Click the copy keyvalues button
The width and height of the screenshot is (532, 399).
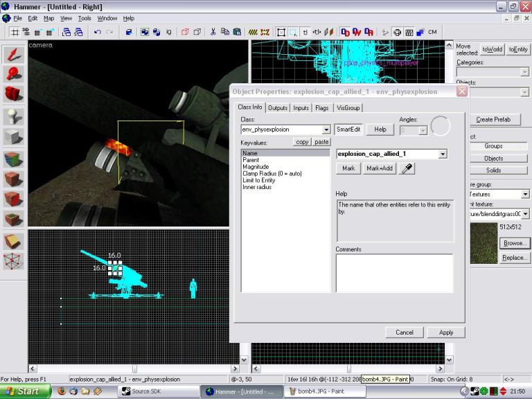coord(302,142)
